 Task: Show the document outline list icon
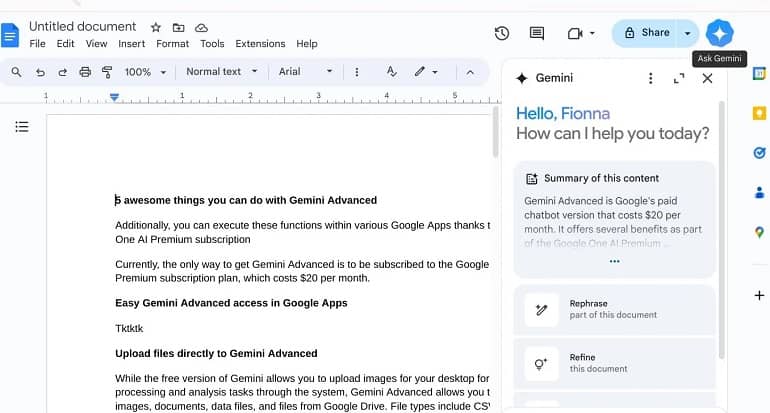pyautogui.click(x=22, y=127)
